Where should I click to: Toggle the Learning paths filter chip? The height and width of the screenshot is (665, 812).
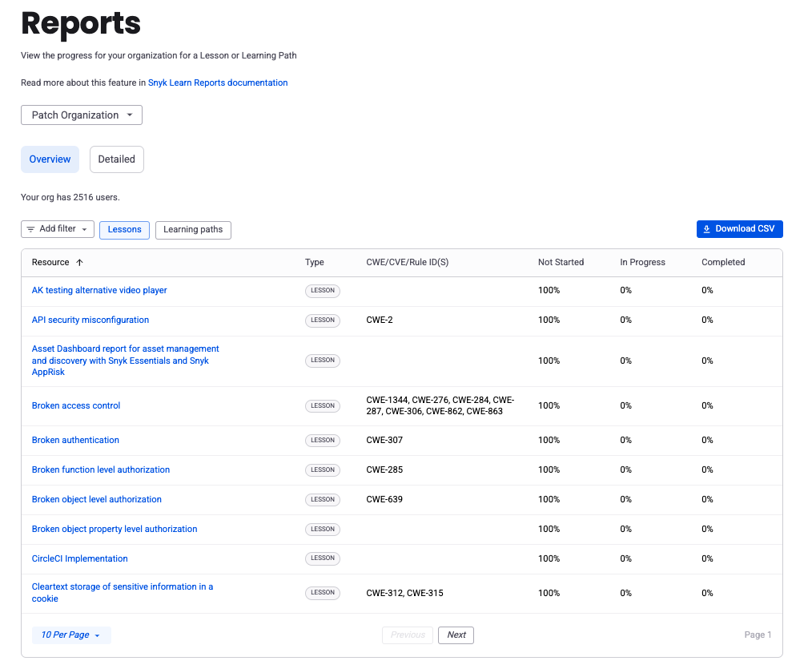[x=193, y=230]
